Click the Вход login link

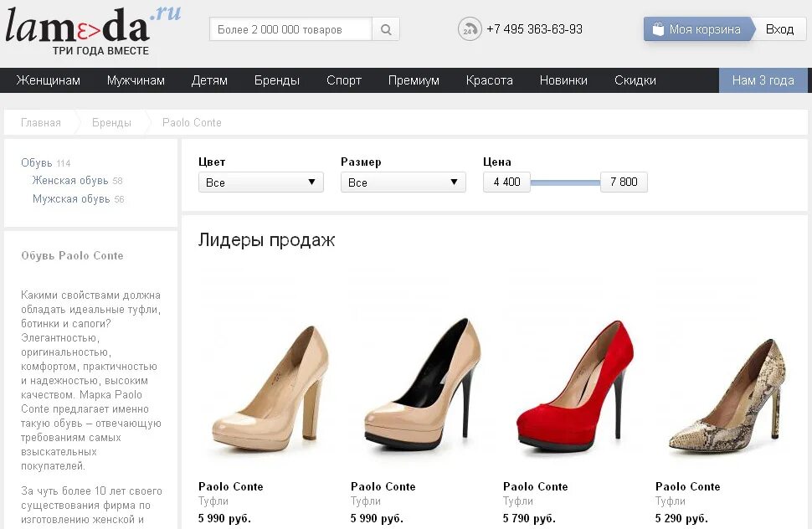point(779,29)
